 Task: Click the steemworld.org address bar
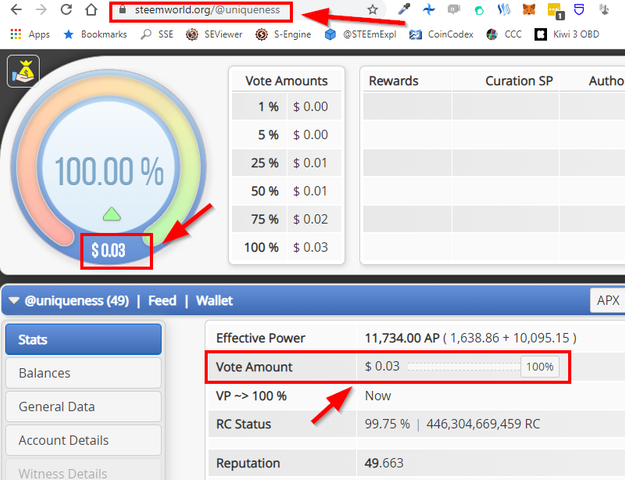point(207,10)
